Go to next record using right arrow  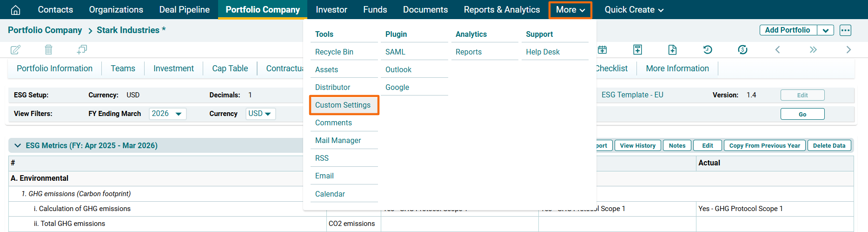click(848, 49)
